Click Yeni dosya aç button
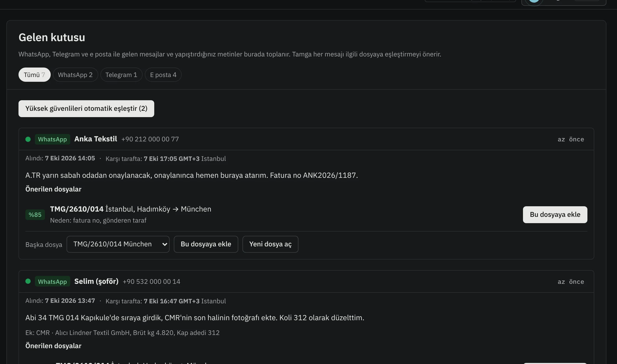 coord(270,244)
